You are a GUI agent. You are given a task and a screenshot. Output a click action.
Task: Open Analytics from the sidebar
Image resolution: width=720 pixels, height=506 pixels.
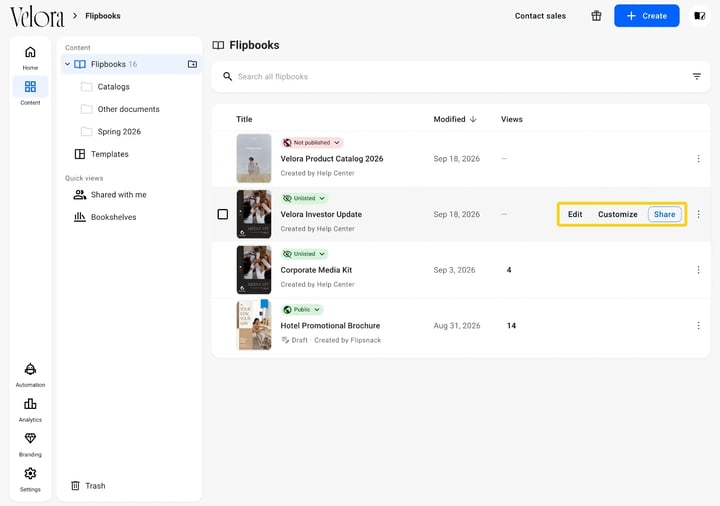[30, 404]
